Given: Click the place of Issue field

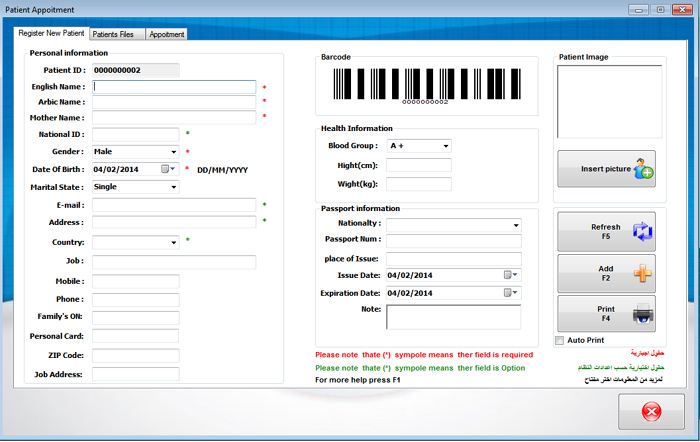Looking at the screenshot, I should coord(454,259).
